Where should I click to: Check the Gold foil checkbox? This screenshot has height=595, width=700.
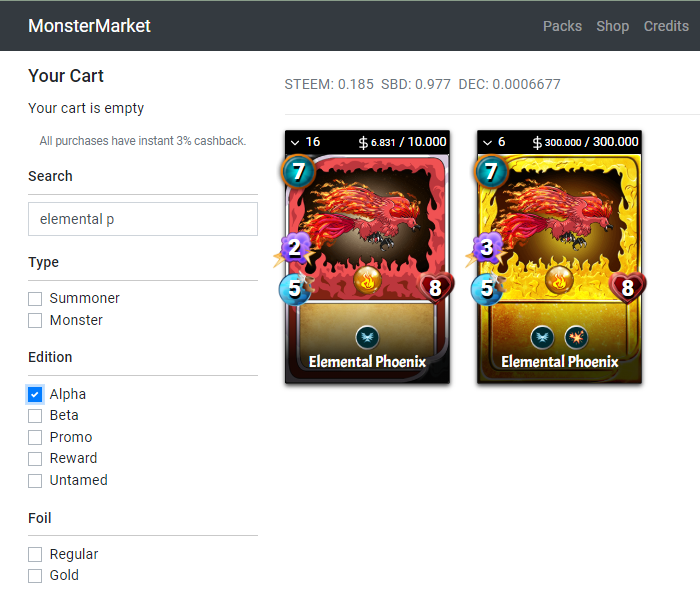35,575
